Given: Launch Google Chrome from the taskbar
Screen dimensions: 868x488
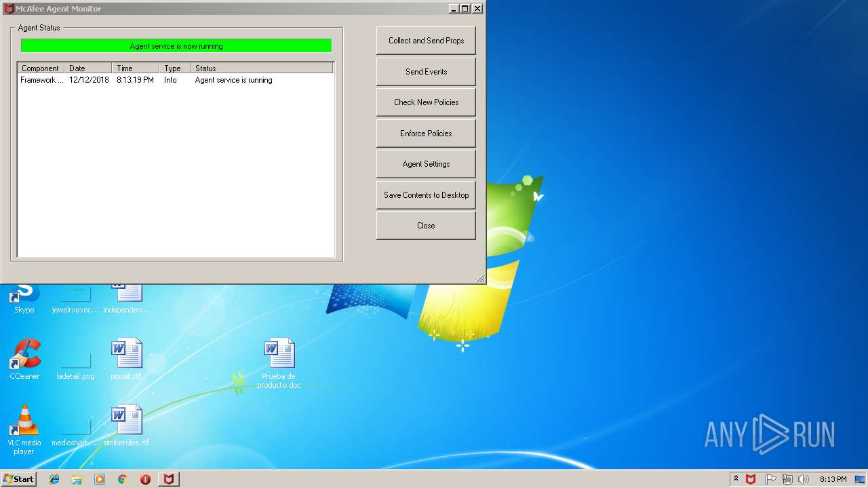Looking at the screenshot, I should pos(122,479).
